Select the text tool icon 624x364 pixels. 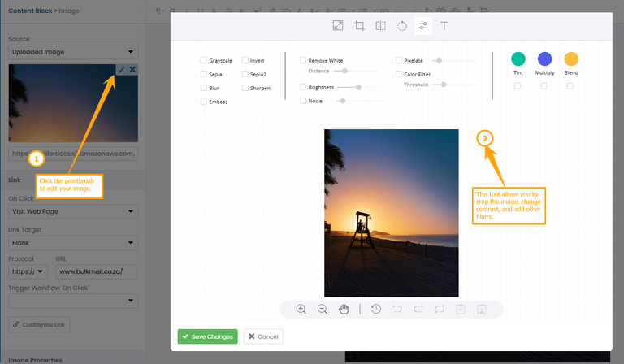pyautogui.click(x=444, y=26)
